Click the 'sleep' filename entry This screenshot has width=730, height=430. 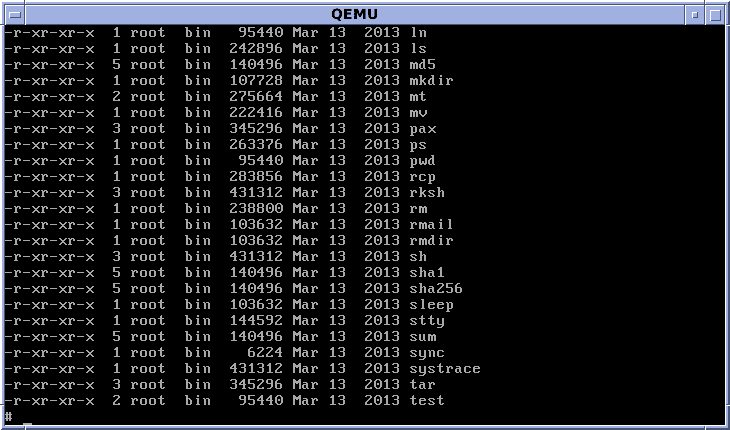[431, 305]
